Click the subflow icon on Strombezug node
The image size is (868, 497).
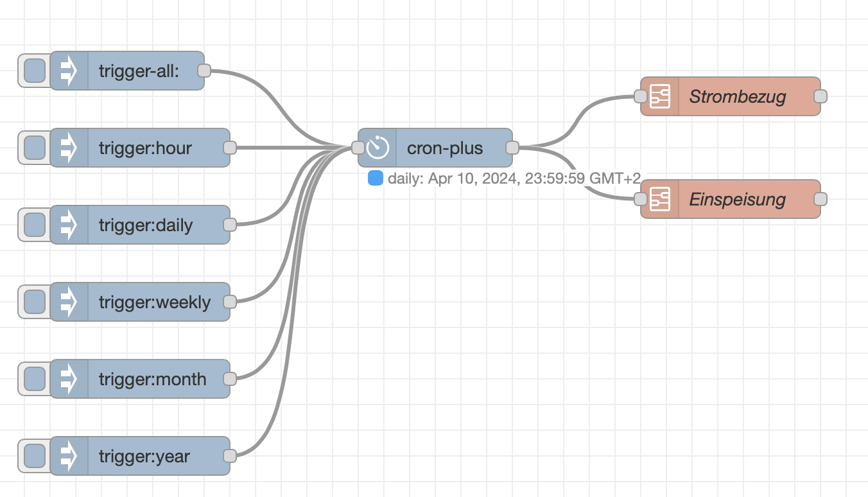[x=659, y=96]
